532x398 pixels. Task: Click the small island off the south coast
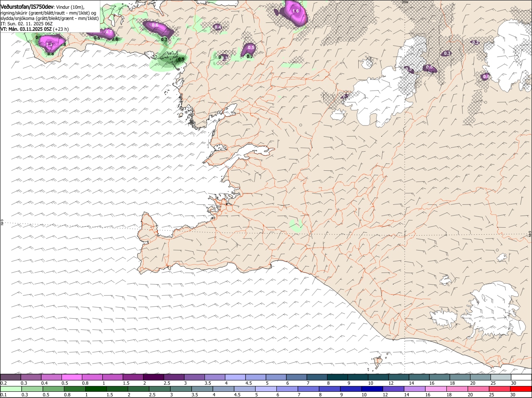point(378,362)
